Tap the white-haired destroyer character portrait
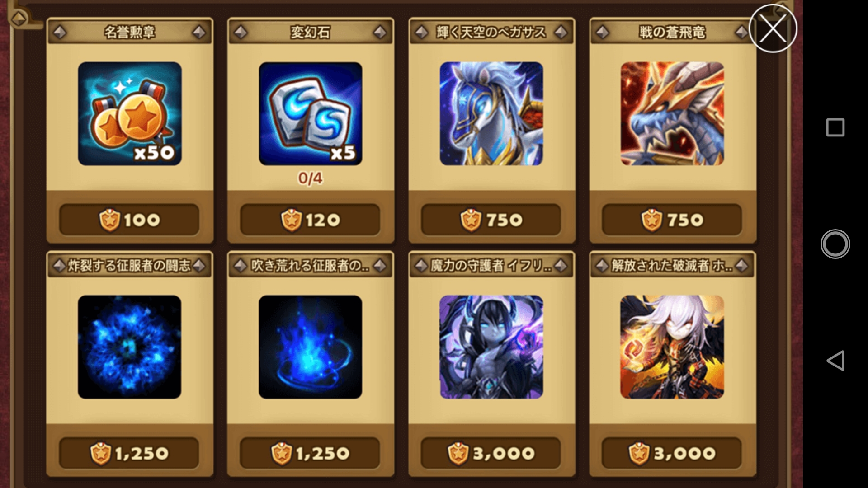Screen dimensions: 868x488 [672, 347]
